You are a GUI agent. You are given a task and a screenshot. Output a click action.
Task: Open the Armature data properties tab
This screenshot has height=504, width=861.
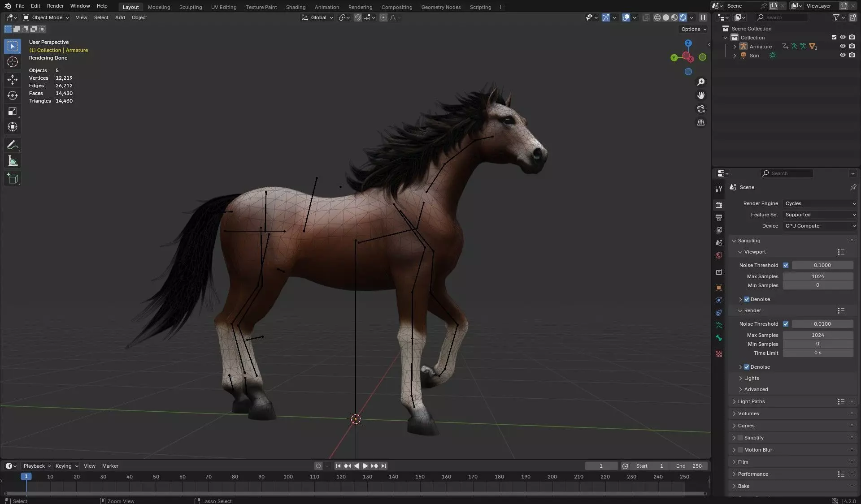click(719, 325)
